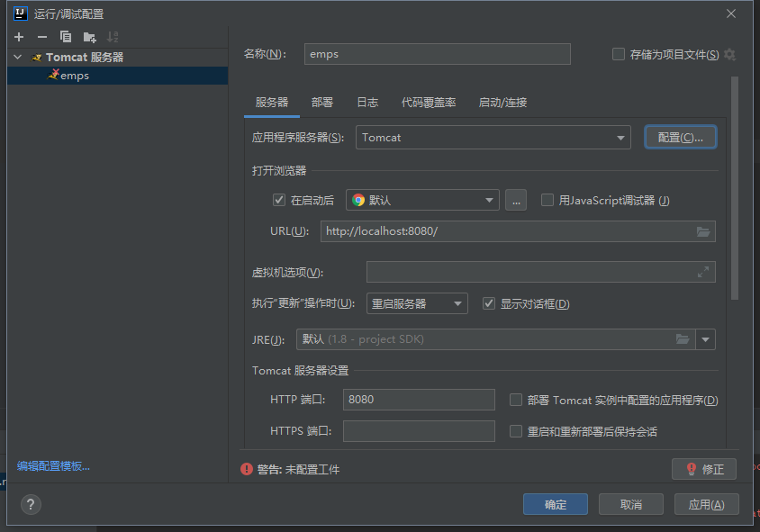The height and width of the screenshot is (532, 760).
Task: Collapse the Tomcat server tree node
Action: [18, 58]
